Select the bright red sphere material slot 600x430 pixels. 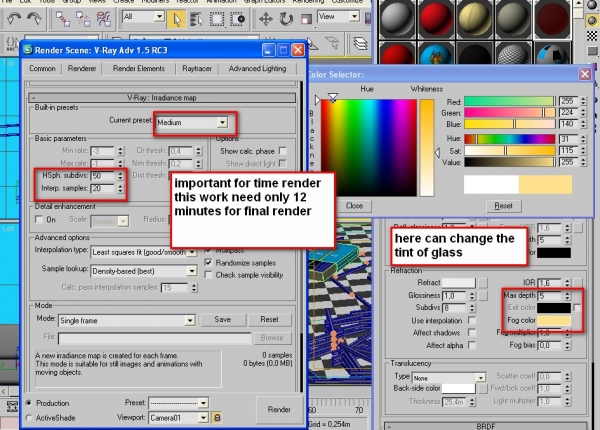tap(436, 18)
